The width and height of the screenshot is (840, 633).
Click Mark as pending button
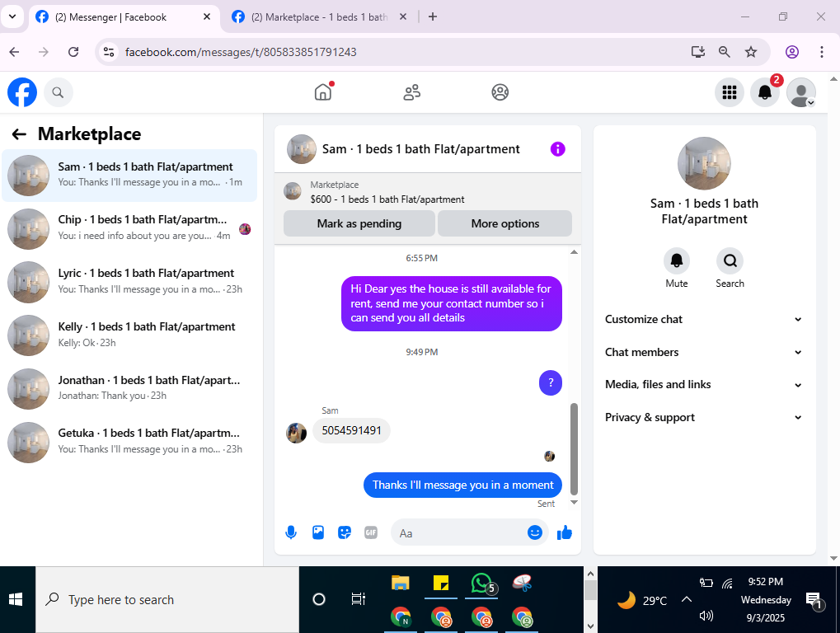359,223
